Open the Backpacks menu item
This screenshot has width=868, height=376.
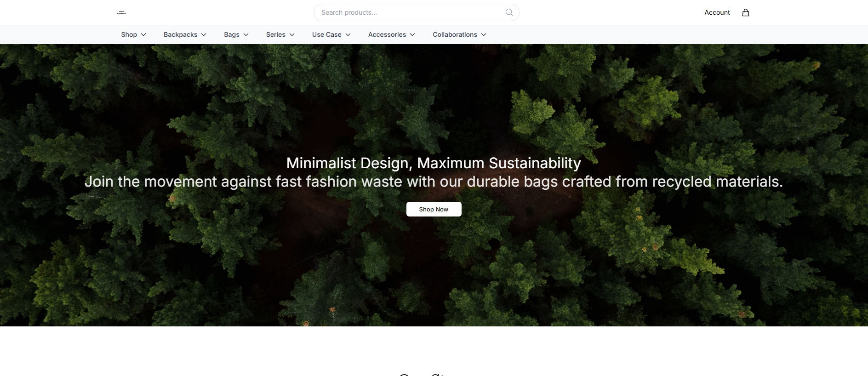180,34
